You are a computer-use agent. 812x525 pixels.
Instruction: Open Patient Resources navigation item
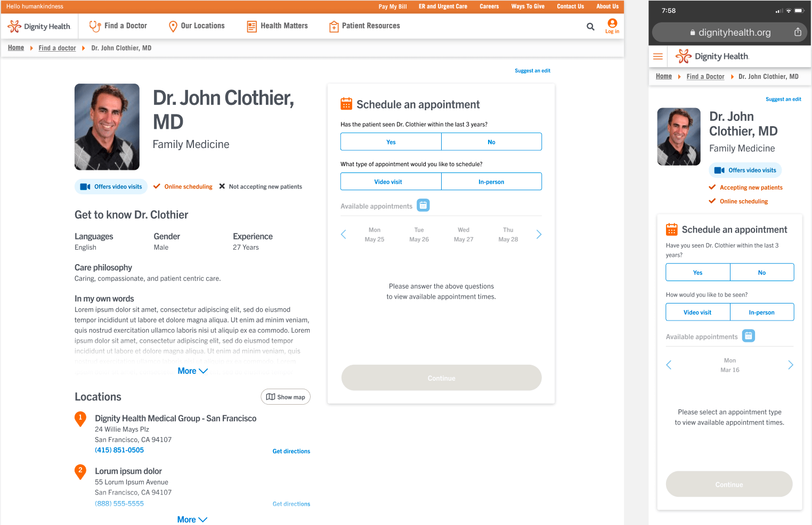point(364,26)
